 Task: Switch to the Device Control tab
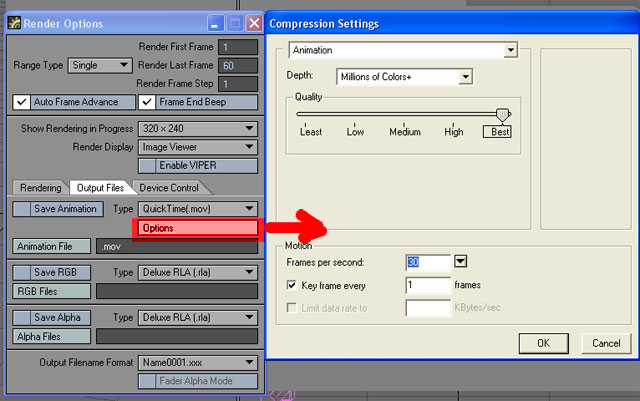pyautogui.click(x=169, y=188)
